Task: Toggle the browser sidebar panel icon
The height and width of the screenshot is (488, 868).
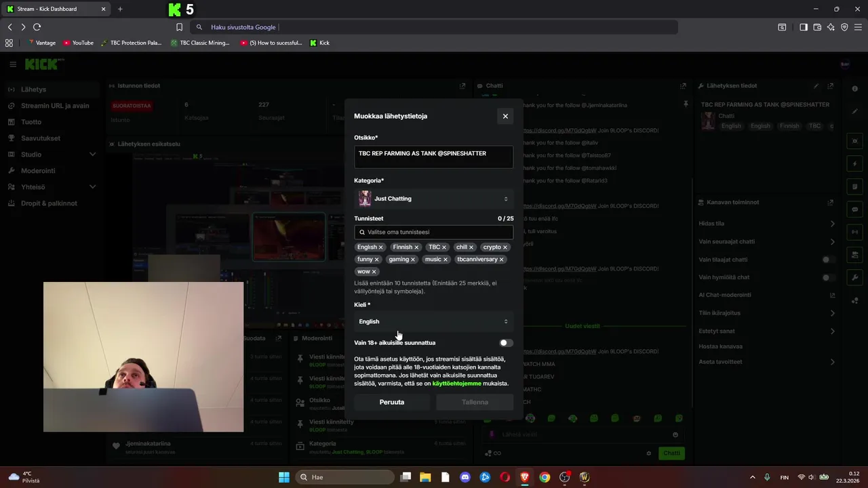Action: click(804, 27)
